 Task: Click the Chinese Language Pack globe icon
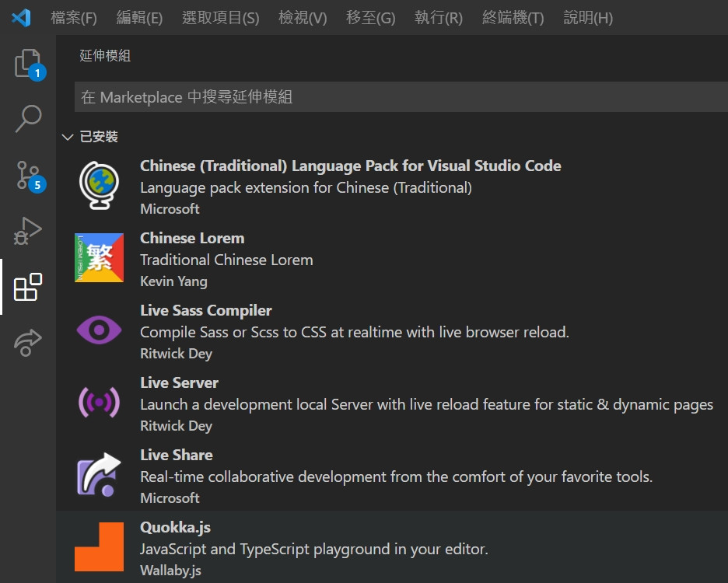[x=99, y=186]
